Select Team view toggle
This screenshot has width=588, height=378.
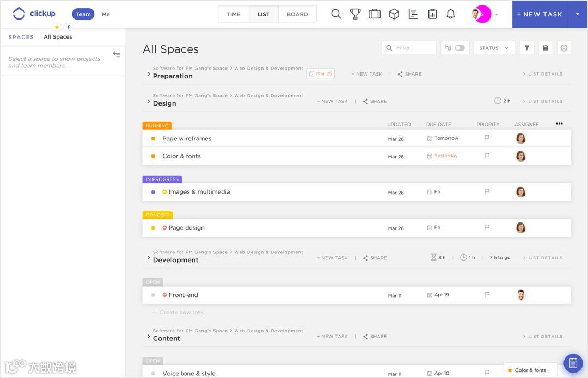point(83,14)
